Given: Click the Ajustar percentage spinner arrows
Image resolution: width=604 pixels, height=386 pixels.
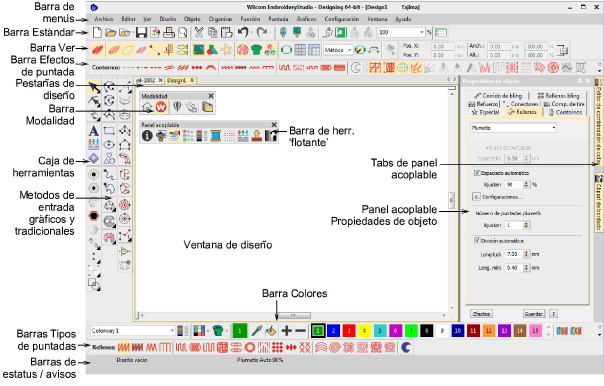Looking at the screenshot, I should [526, 185].
